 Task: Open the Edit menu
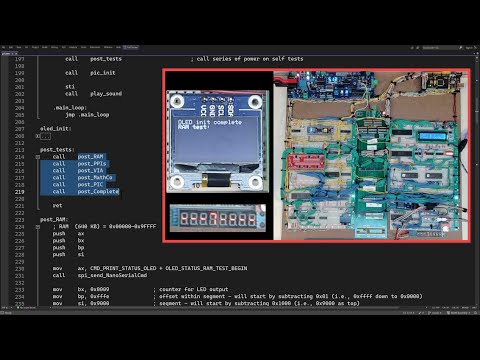point(11,47)
